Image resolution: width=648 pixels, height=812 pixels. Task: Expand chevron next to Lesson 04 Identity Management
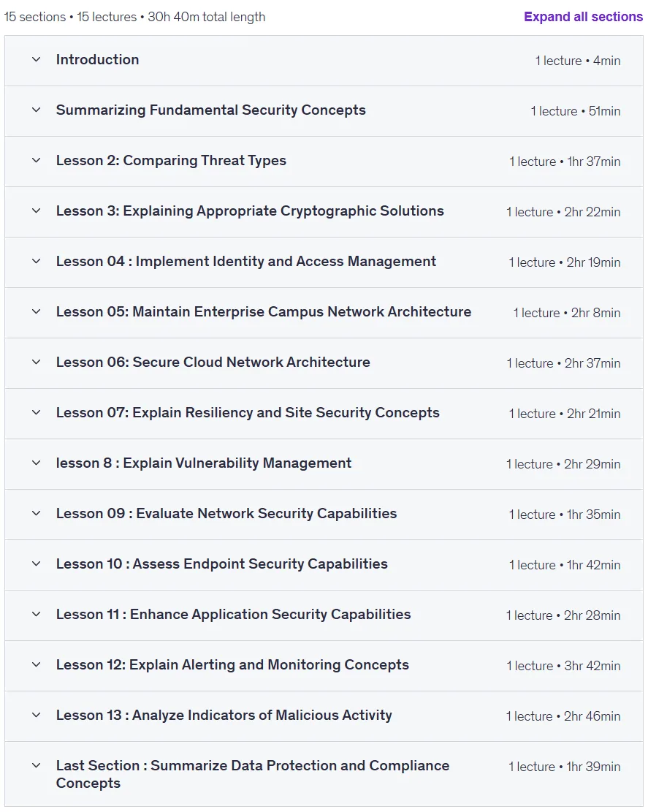coord(37,261)
